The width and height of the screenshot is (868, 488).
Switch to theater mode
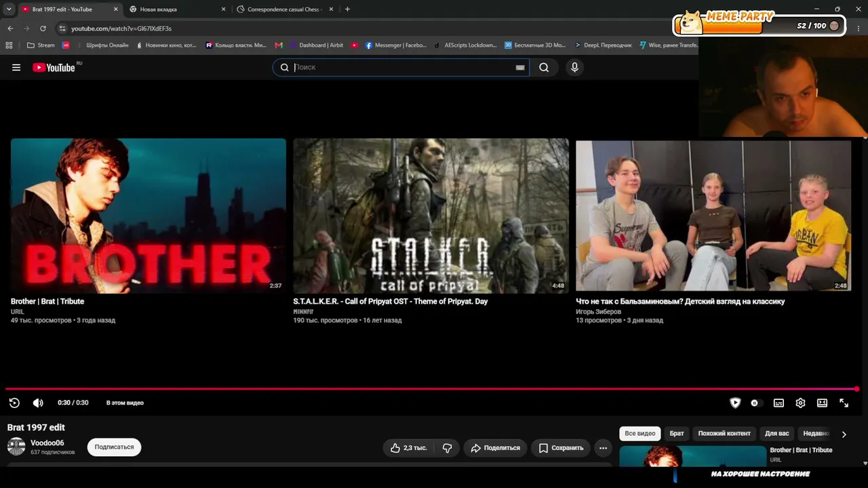(822, 403)
